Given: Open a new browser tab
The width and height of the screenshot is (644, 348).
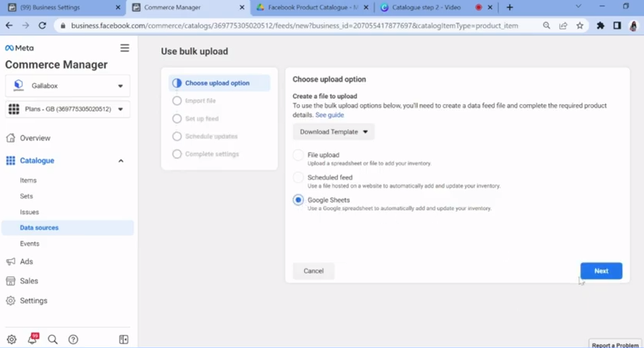Looking at the screenshot, I should tap(509, 8).
